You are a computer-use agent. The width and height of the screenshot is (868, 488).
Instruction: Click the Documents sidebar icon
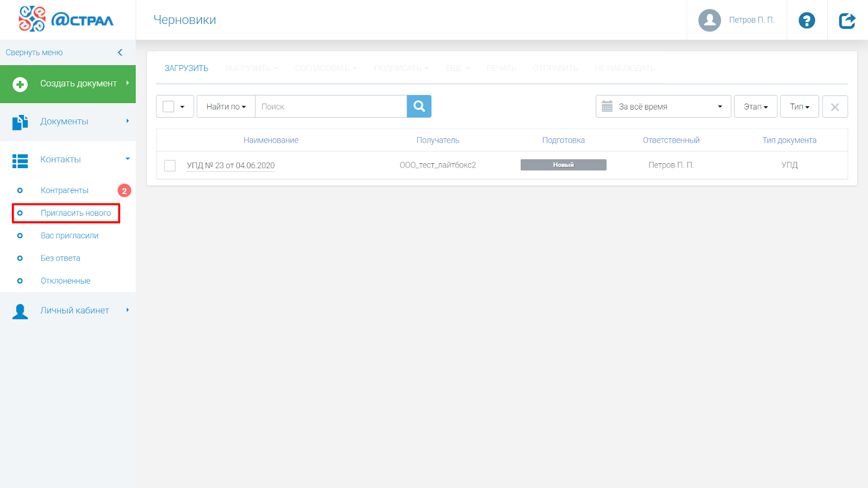point(20,122)
